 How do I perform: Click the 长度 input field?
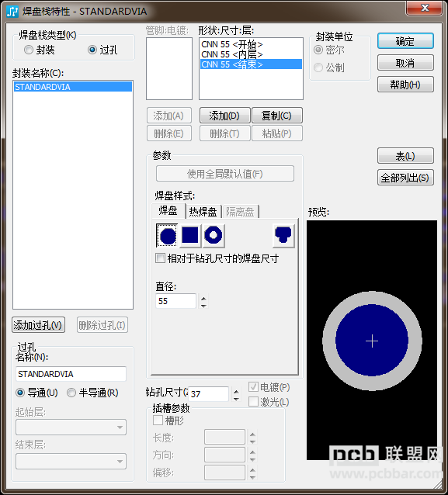224,438
